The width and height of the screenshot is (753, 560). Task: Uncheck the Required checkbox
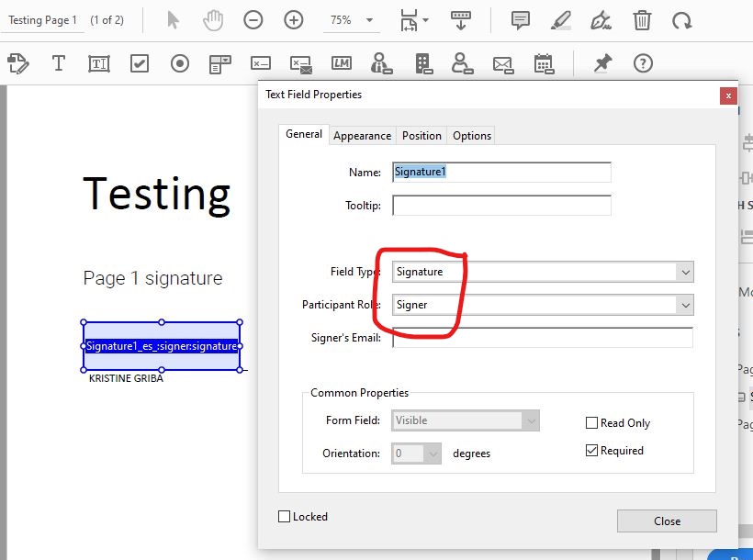tap(591, 450)
